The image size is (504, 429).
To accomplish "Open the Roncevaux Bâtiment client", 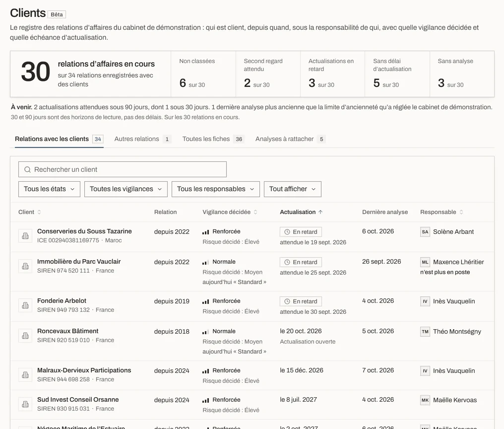I will point(68,331).
